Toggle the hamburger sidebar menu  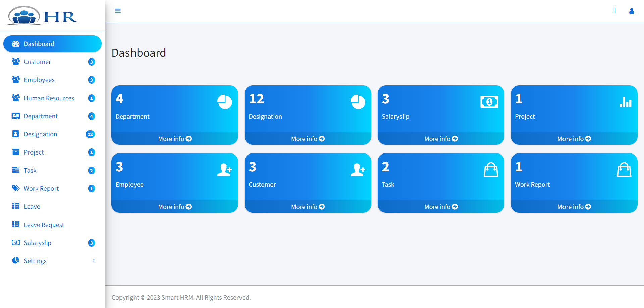[118, 11]
